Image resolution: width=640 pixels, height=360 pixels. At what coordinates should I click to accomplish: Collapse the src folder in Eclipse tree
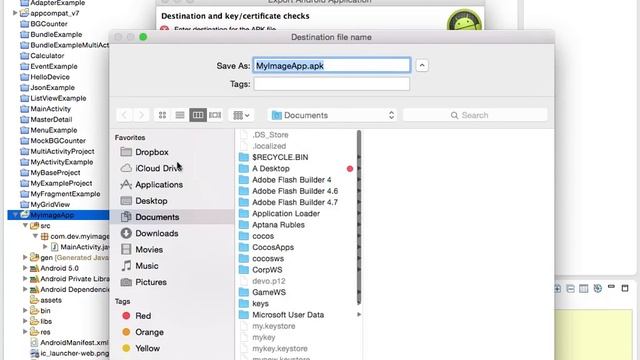25,225
